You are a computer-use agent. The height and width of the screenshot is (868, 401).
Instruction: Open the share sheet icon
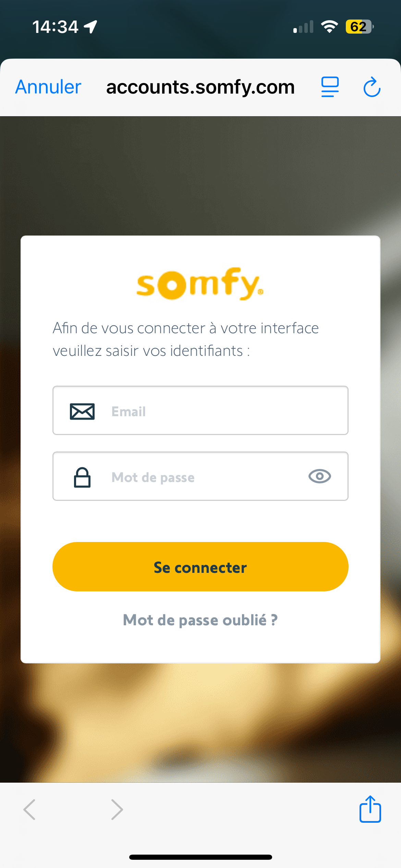[x=370, y=809]
